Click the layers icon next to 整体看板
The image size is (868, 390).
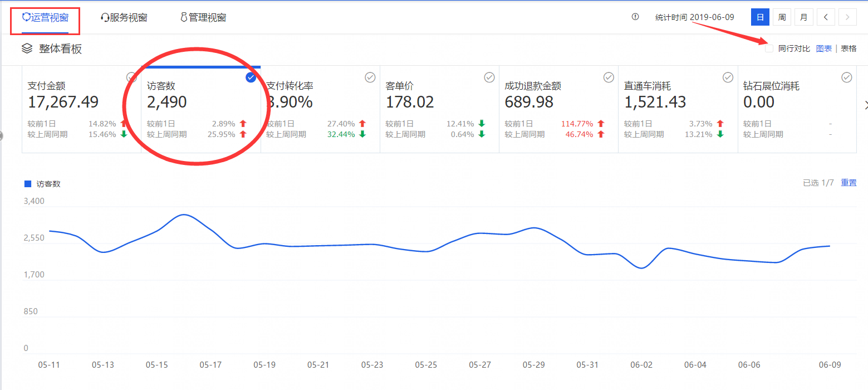[27, 48]
